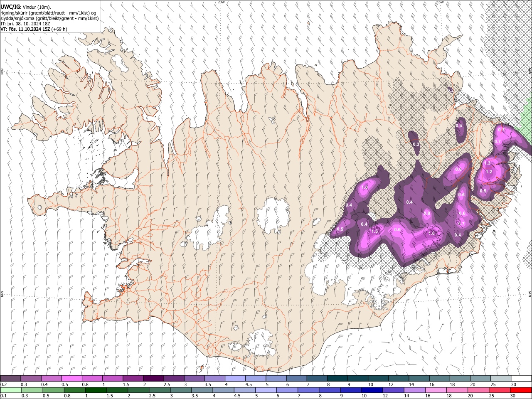The image size is (532, 399).
Task: Select the pale green 0.1 rain legend swatch
Action: click(11, 390)
